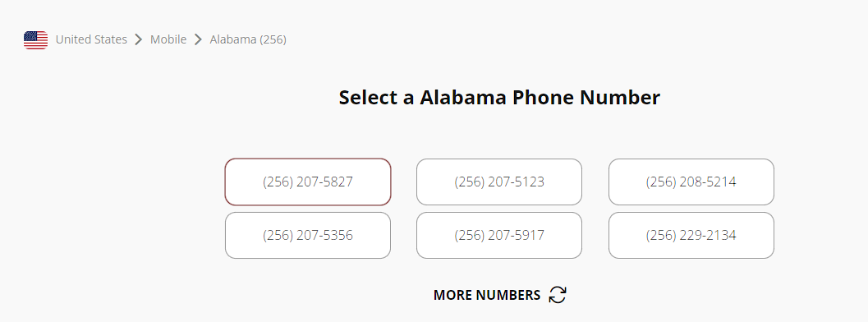Choose phone number (256) 207-5123

tap(499, 182)
